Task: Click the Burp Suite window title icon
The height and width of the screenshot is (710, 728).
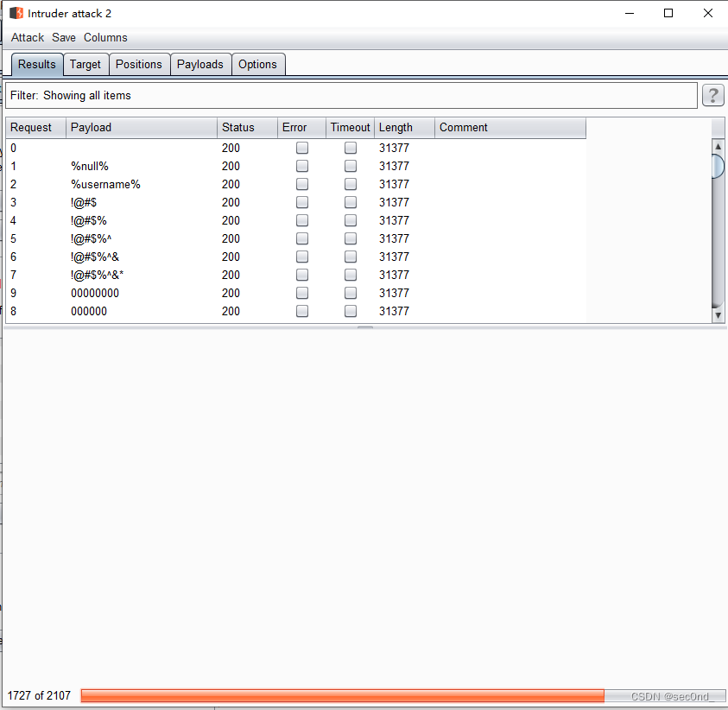Action: pyautogui.click(x=16, y=13)
